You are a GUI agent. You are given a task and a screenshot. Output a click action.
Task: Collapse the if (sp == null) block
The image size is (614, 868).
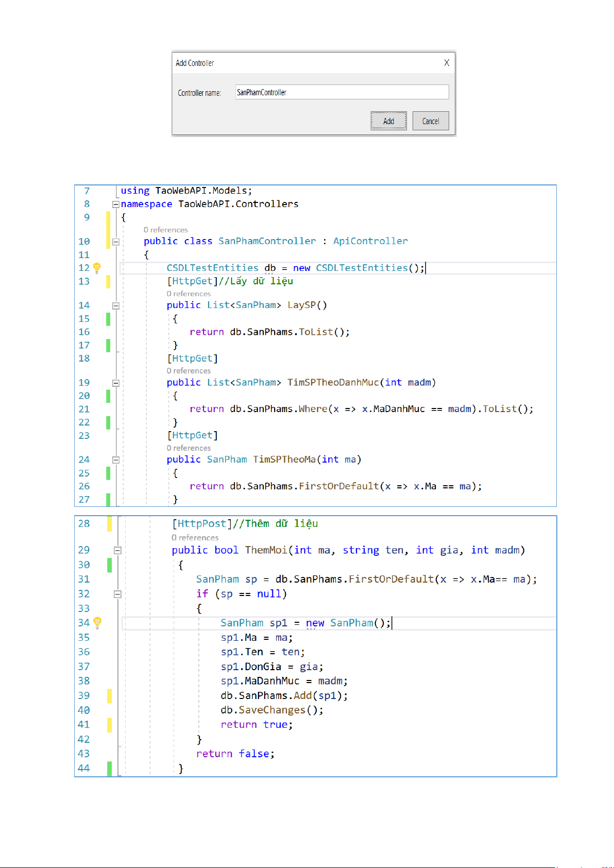(117, 594)
